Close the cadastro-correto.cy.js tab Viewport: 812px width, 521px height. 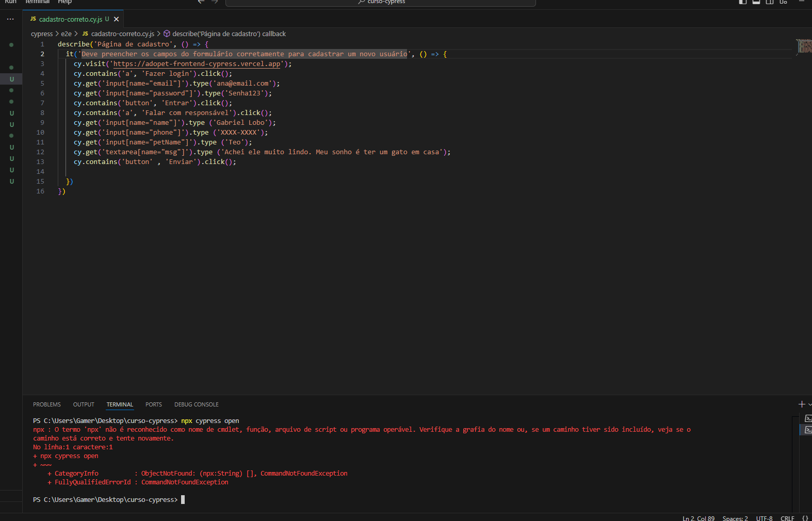(117, 19)
